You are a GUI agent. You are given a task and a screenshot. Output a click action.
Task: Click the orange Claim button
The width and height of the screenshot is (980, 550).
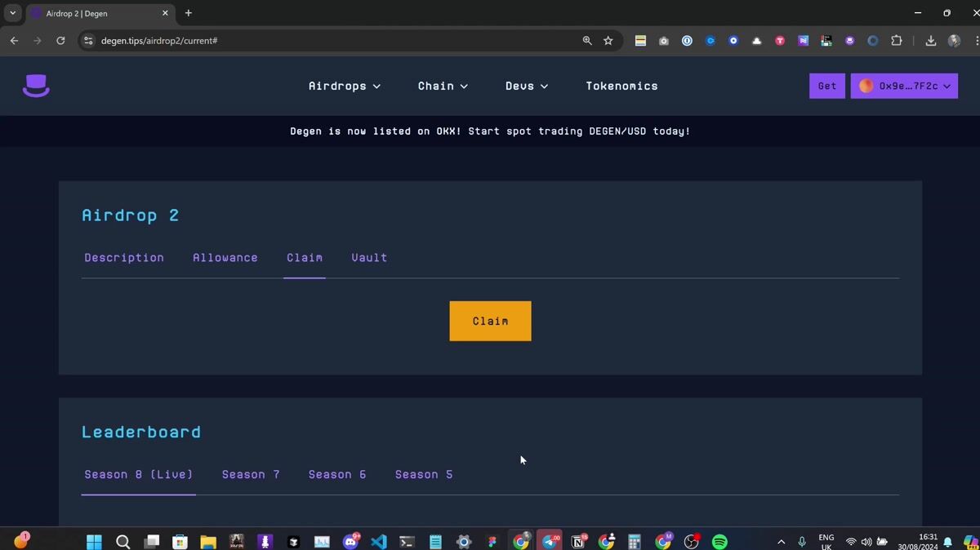click(x=490, y=322)
